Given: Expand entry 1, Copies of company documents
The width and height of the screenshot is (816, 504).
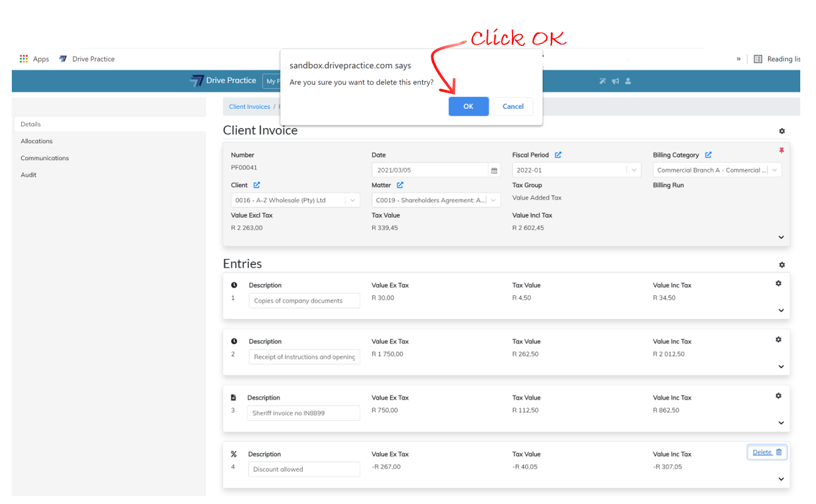Looking at the screenshot, I should (781, 310).
